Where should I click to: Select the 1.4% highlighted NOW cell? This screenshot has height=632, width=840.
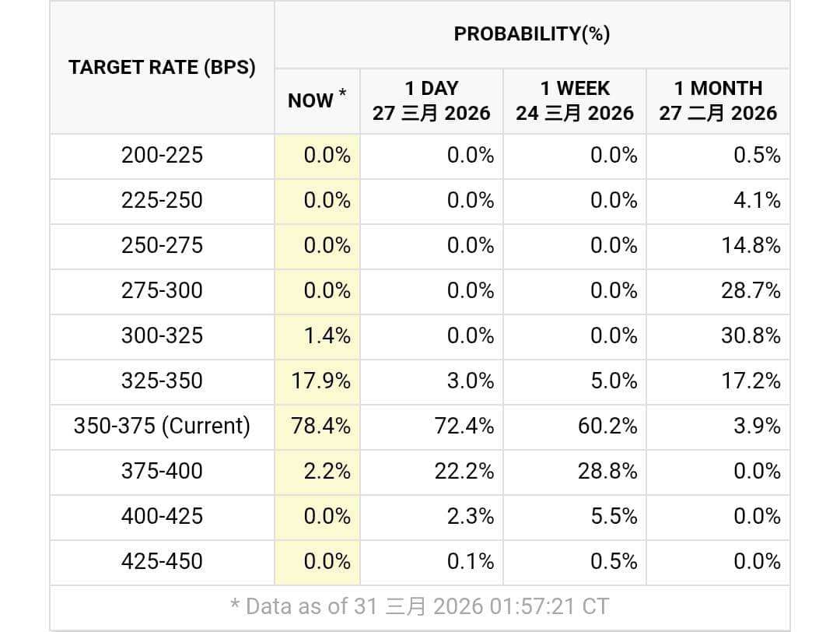coord(327,335)
